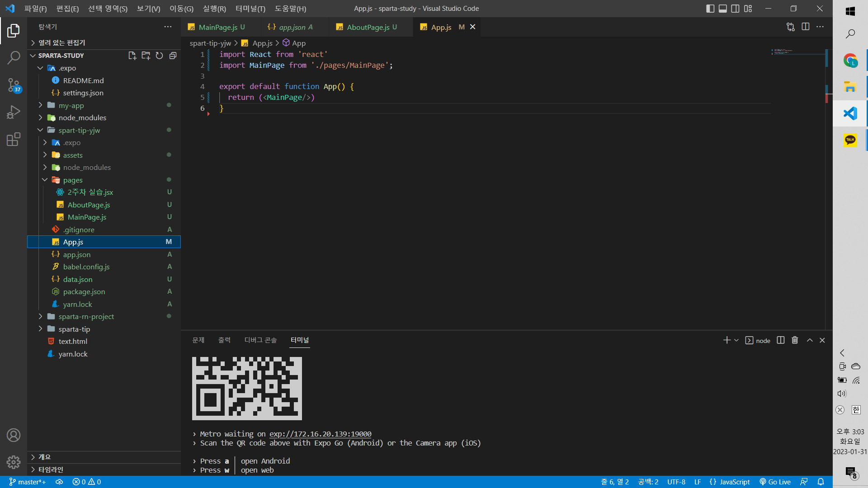Open the exp://172.16.20.139:19000 link

click(x=321, y=434)
